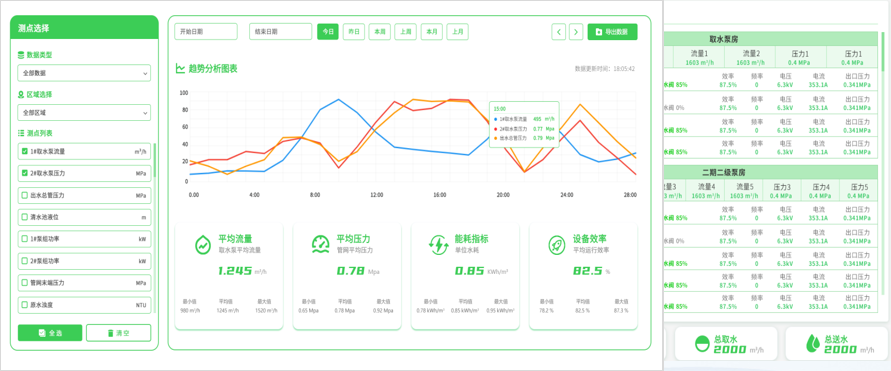Click the 数据更新时间 18:05:42 timestamp
This screenshot has height=371, width=891.
pos(605,69)
